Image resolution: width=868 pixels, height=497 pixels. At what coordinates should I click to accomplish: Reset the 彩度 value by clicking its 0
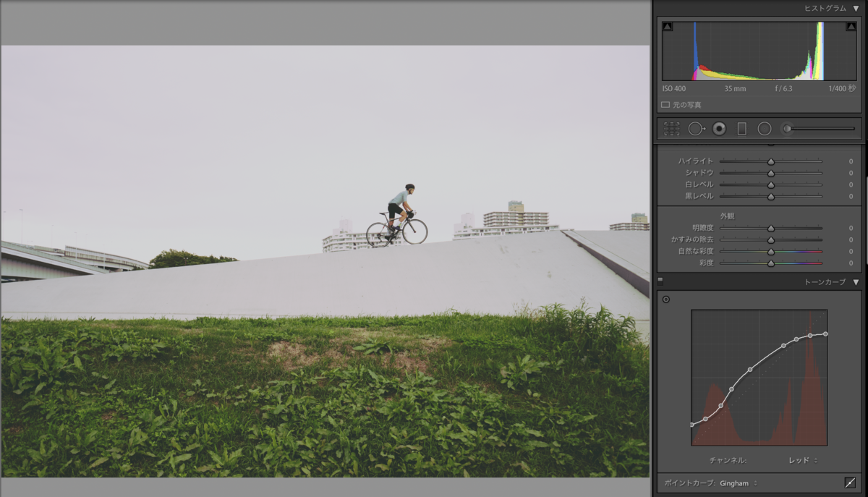[x=851, y=263]
